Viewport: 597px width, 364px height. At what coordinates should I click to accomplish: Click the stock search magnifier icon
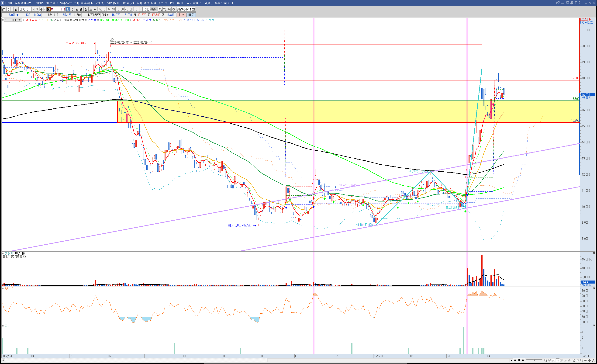[x=37, y=9]
